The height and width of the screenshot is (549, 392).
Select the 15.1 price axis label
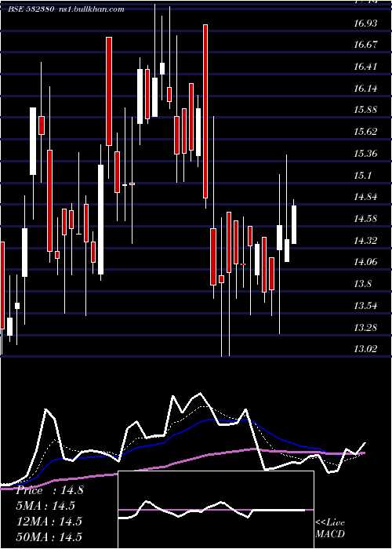pos(362,175)
